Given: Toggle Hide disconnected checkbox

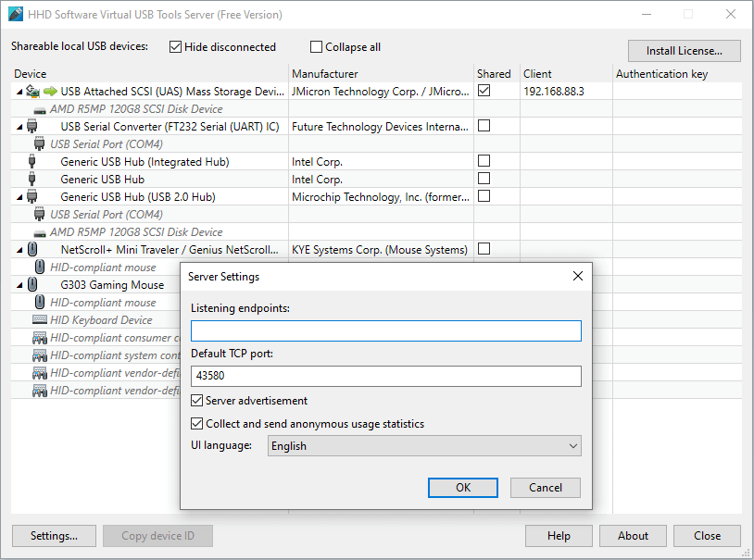Looking at the screenshot, I should (x=175, y=47).
